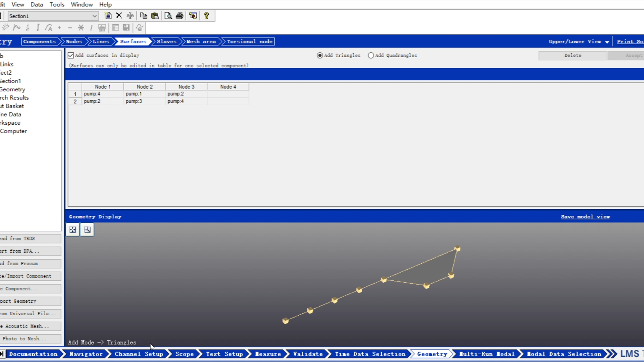The width and height of the screenshot is (644, 362).
Task: Click the curve smoothing icon
Action: click(x=17, y=27)
